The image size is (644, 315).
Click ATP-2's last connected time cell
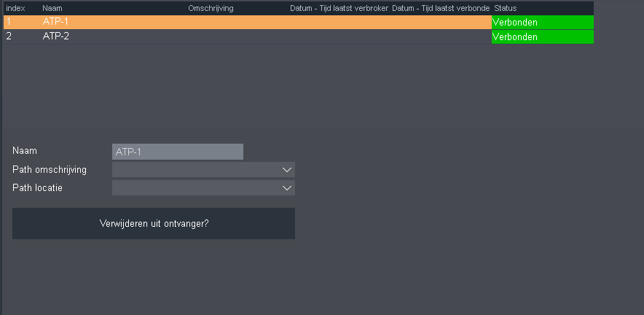click(441, 36)
